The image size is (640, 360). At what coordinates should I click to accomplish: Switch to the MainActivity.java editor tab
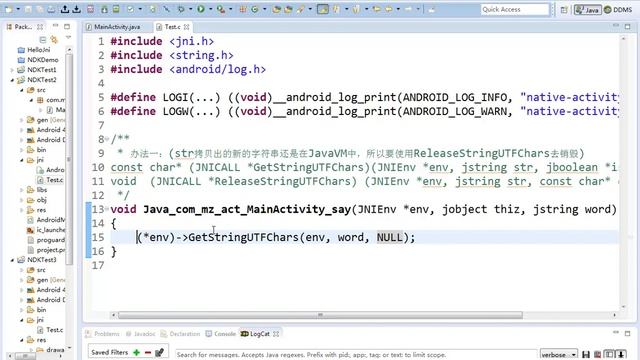pos(113,27)
